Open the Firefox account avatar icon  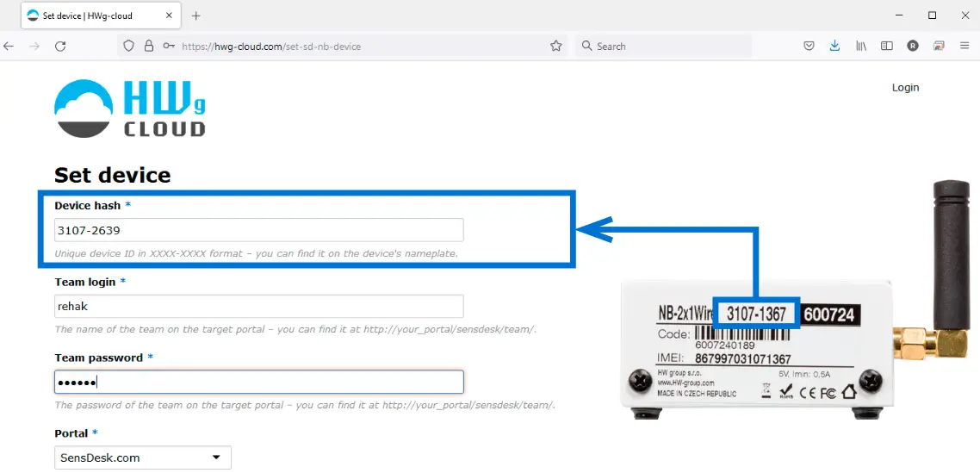913,46
